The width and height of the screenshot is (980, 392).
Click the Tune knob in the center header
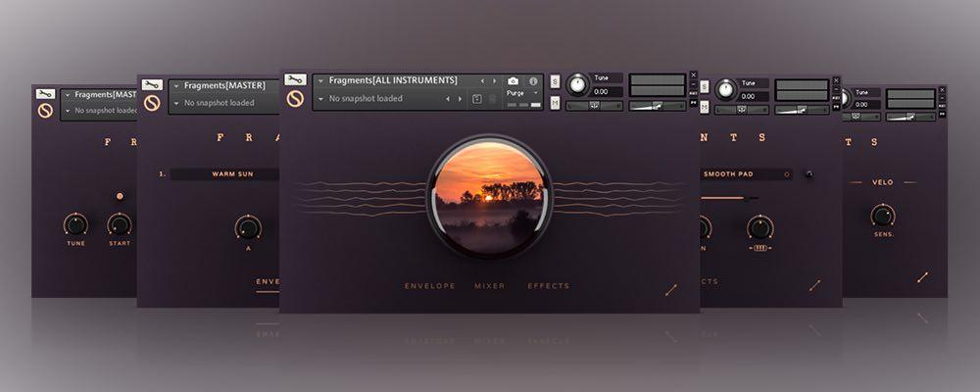pos(576,84)
